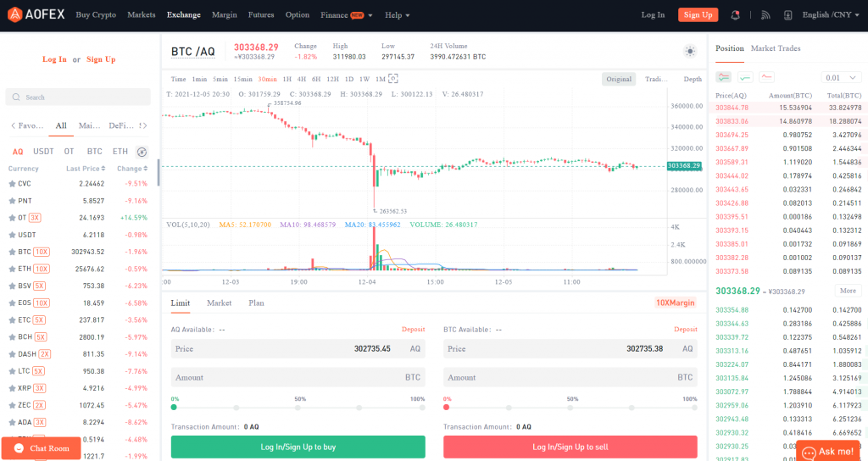Click star icon next to BCH
The image size is (868, 461).
[12, 337]
